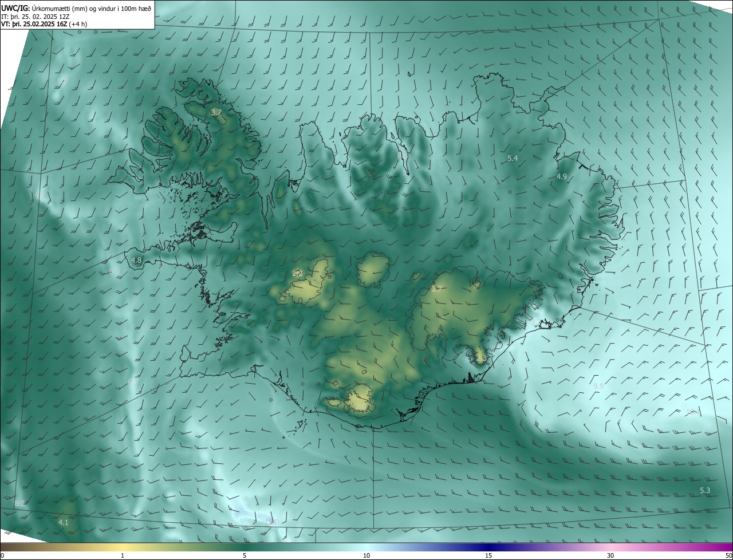The height and width of the screenshot is (560, 733).
Task: Click the 9.9 value over the southeast ocean
Action: coord(598,387)
